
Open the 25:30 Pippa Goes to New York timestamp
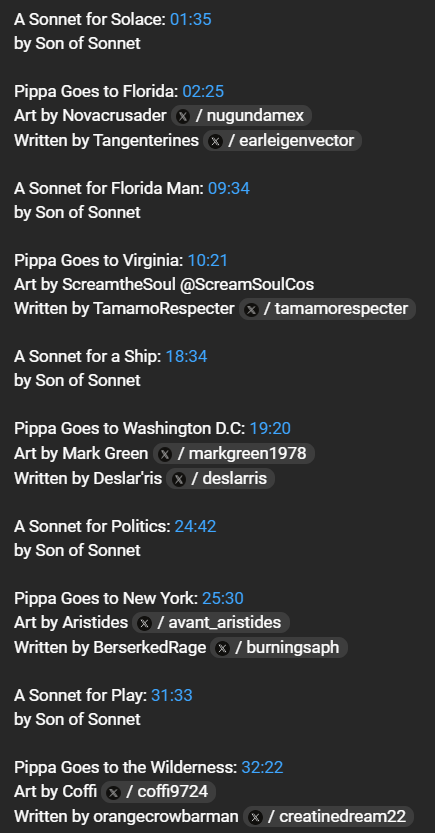point(223,598)
